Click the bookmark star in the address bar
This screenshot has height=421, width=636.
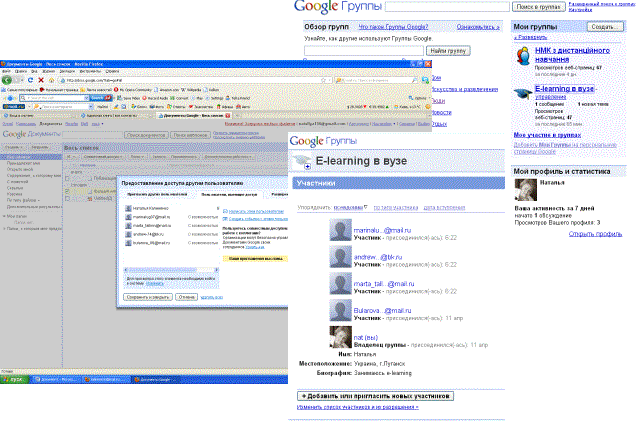click(x=323, y=80)
